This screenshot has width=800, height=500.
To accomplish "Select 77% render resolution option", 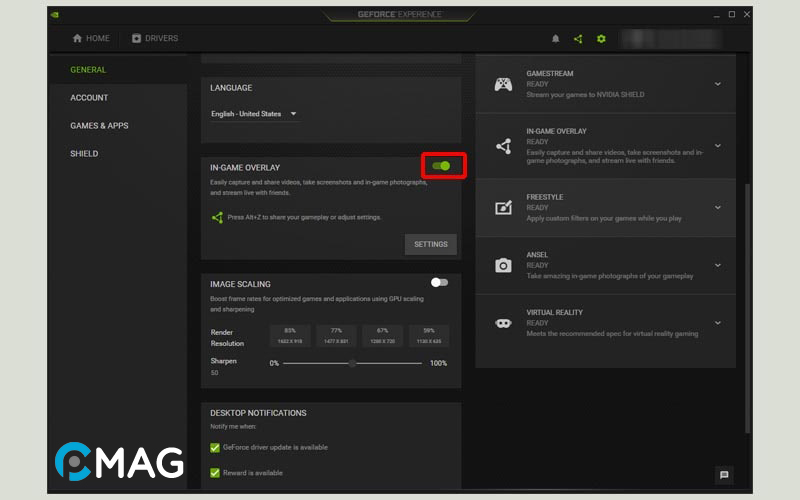I will [x=336, y=336].
